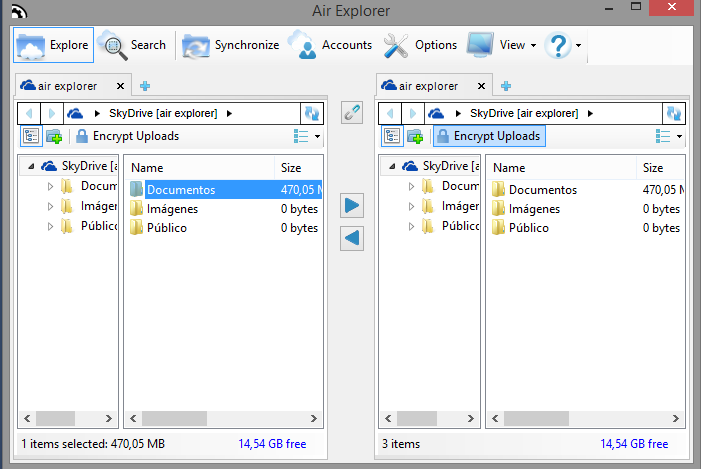
Task: Click left file list horizontal scrollbar thumb
Action: coord(174,418)
